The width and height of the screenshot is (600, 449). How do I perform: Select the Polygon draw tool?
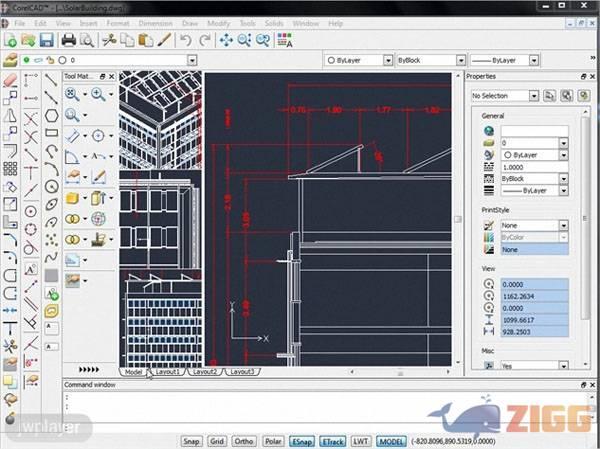52,116
